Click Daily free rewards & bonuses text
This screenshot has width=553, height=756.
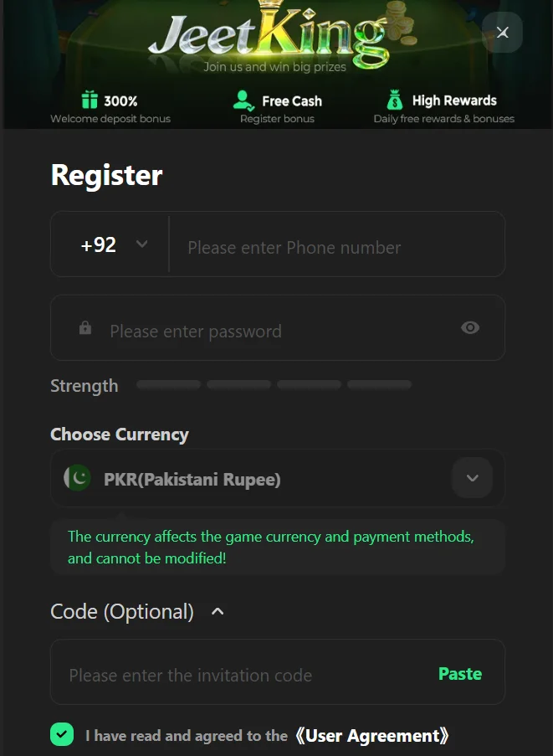pos(443,119)
